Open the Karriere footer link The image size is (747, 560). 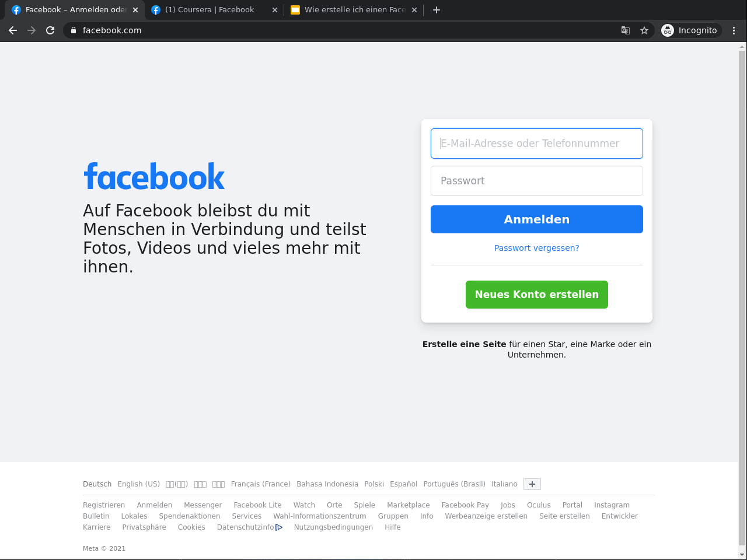(97, 527)
